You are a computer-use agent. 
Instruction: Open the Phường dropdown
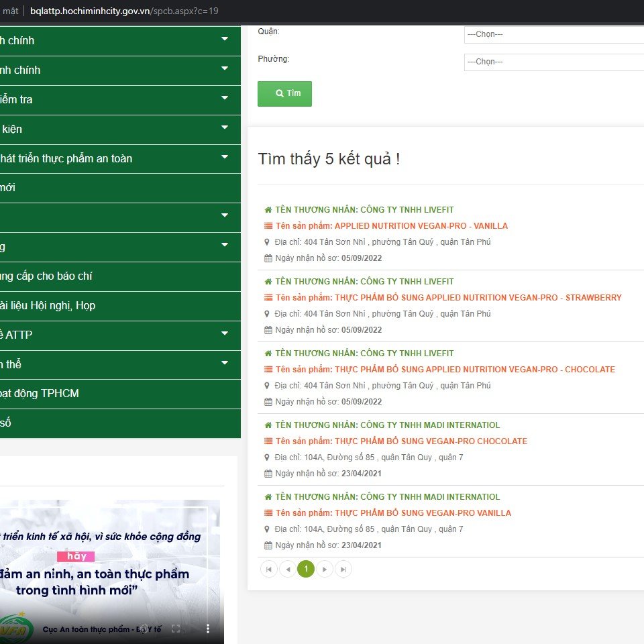(x=553, y=62)
